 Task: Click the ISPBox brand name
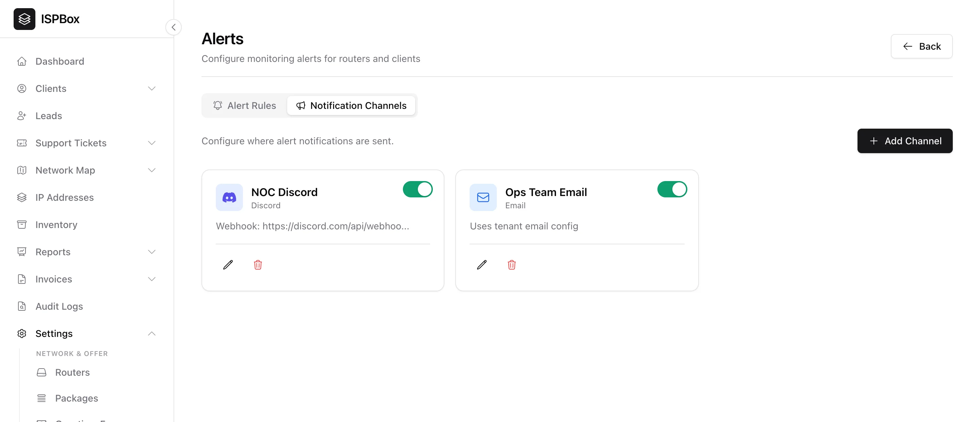(x=60, y=19)
